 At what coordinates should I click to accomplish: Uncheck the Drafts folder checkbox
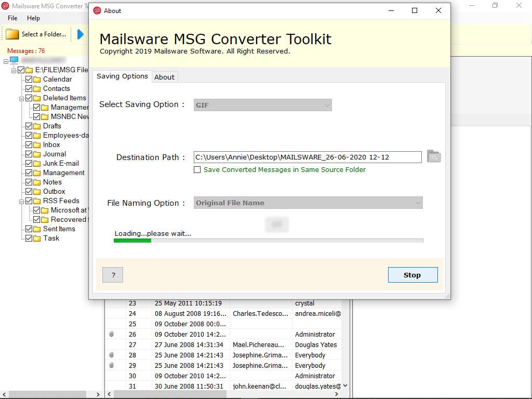[29, 126]
